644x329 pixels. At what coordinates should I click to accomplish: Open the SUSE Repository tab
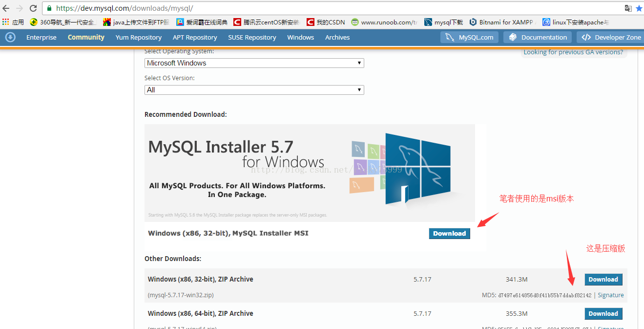252,37
